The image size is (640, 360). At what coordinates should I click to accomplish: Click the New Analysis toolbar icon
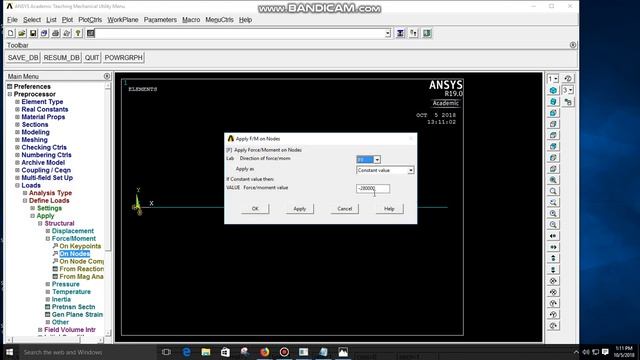11,33
